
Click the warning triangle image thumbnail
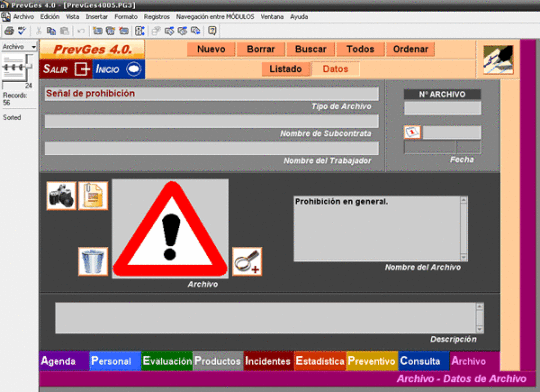click(170, 229)
